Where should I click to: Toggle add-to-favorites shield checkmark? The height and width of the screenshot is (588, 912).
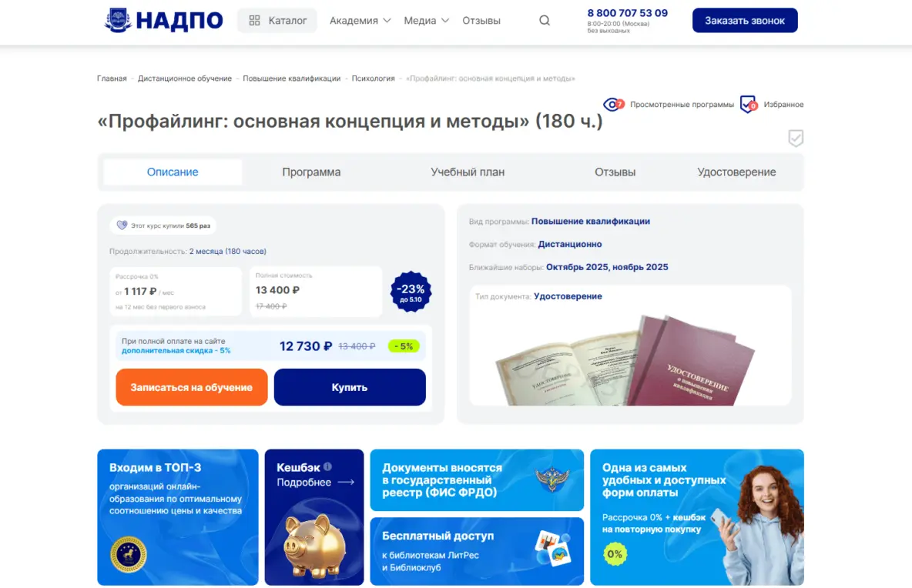(796, 139)
